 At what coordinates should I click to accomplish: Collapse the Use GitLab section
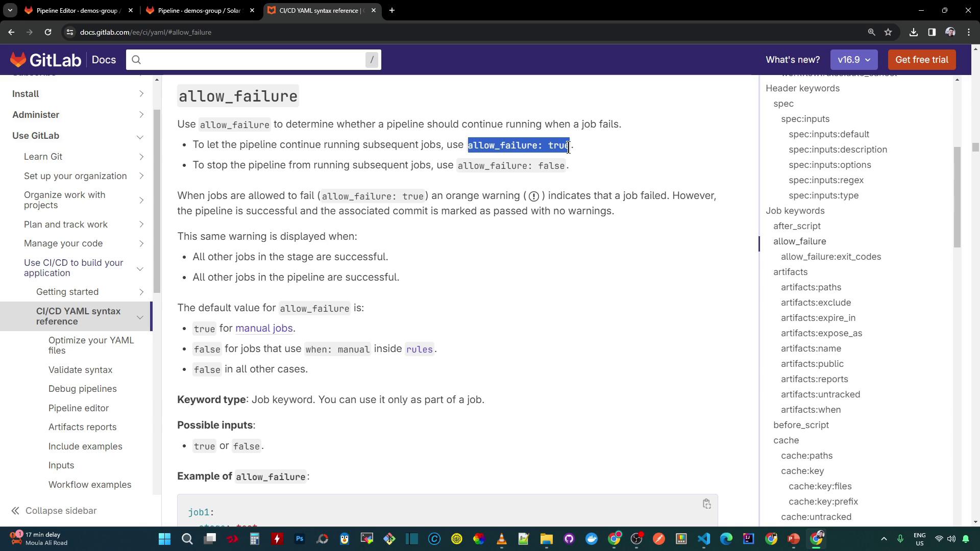click(x=140, y=137)
